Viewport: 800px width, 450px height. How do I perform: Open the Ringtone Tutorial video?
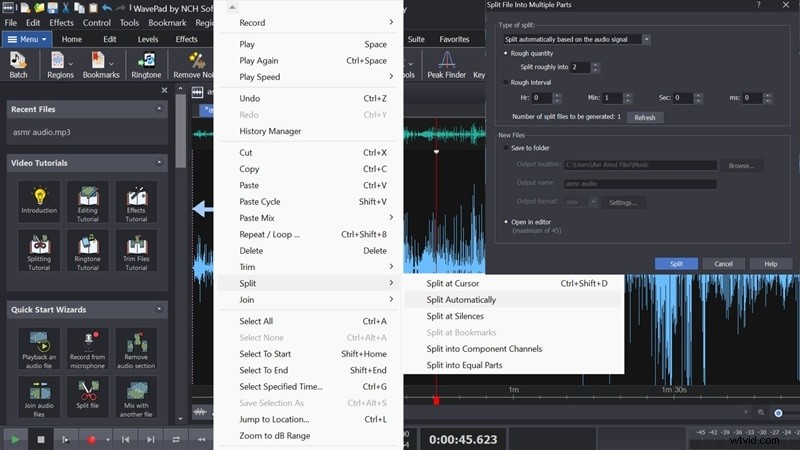(88, 250)
